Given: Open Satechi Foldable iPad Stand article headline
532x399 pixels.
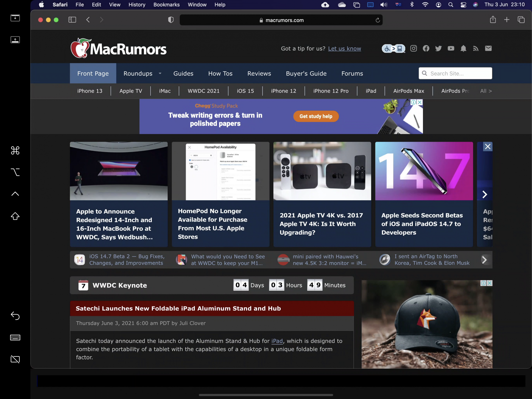Looking at the screenshot, I should (x=178, y=308).
